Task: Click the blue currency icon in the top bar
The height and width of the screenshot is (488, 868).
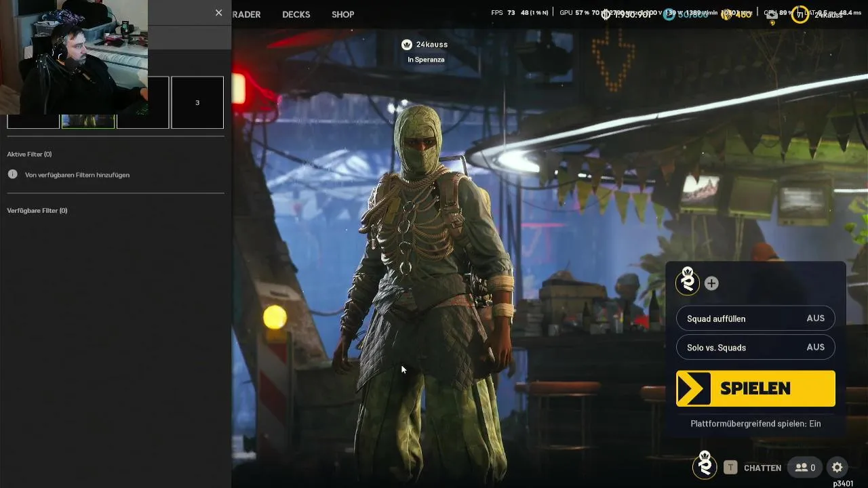Action: (x=669, y=14)
